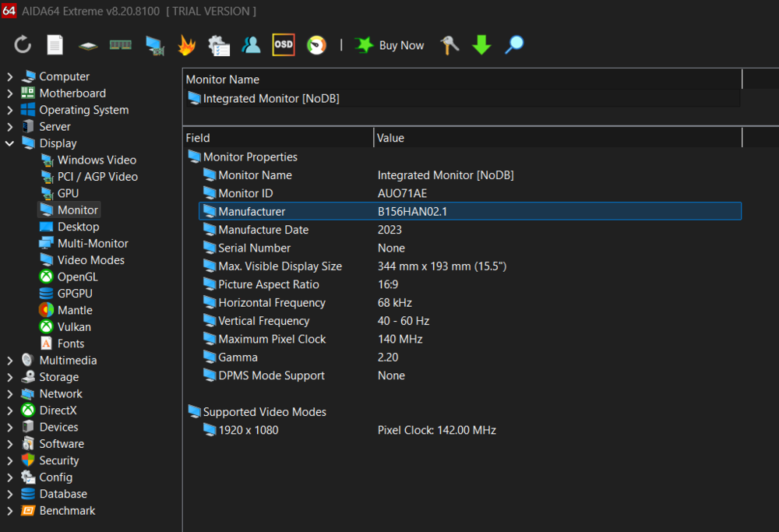
Task: Expand the Security tree node
Action: pos(10,461)
